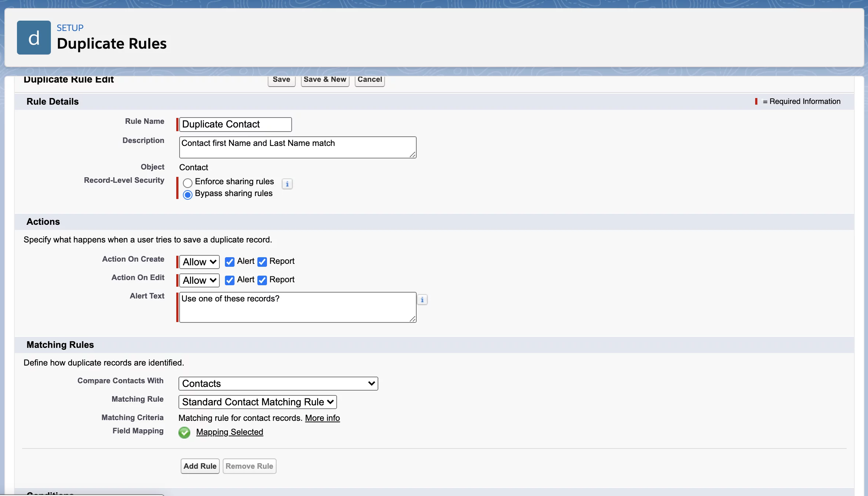This screenshot has width=868, height=496.
Task: Select the Bypass sharing rules radio button
Action: (x=188, y=195)
